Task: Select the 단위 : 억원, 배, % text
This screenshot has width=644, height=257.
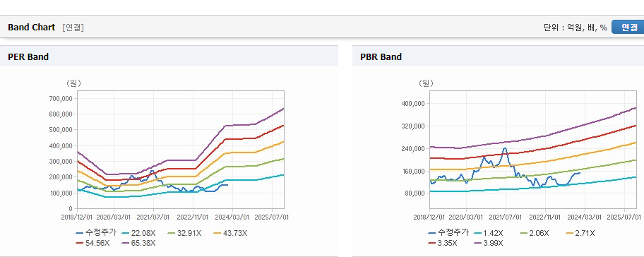Action: (575, 28)
